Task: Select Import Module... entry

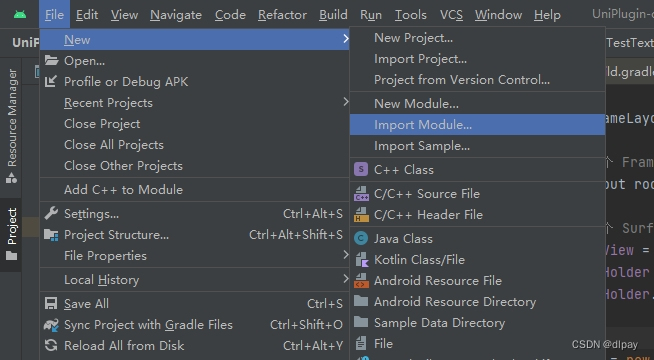Action: tap(477, 124)
